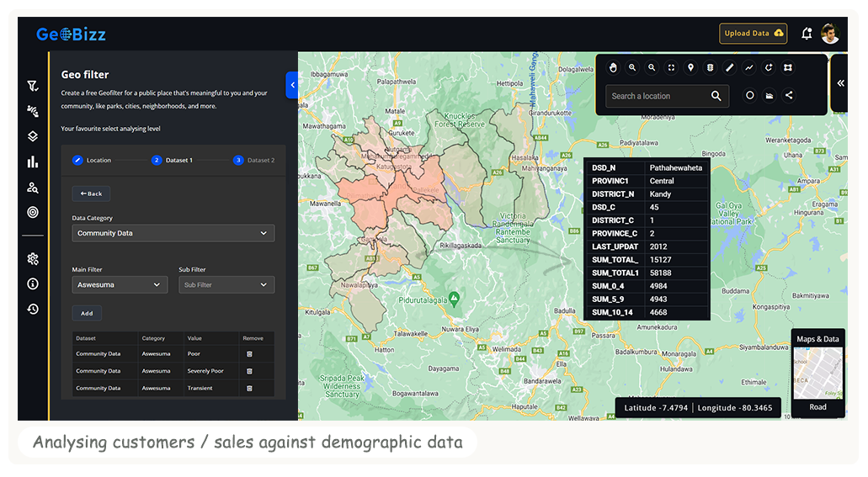
Task: Click the Pidurutalagala mountain map marker
Action: pyautogui.click(x=454, y=299)
